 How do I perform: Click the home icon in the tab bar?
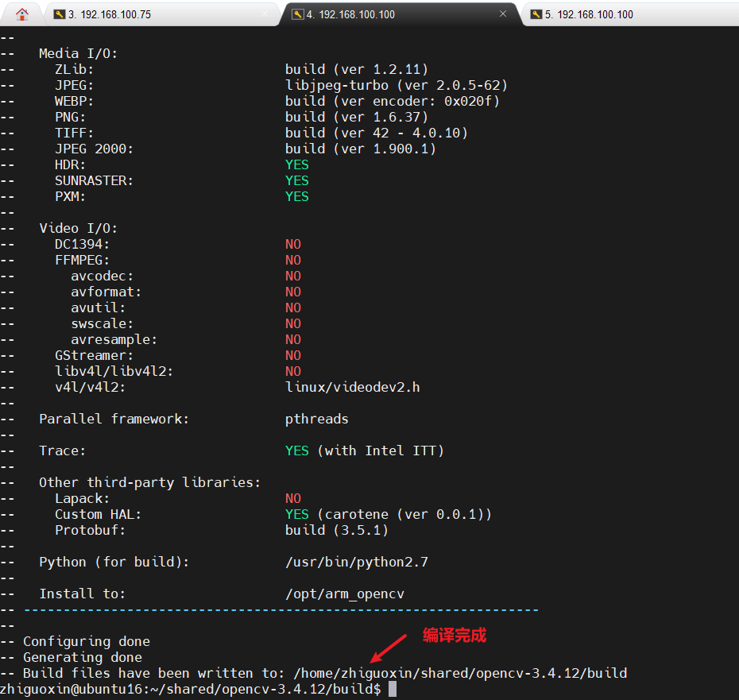coord(21,14)
